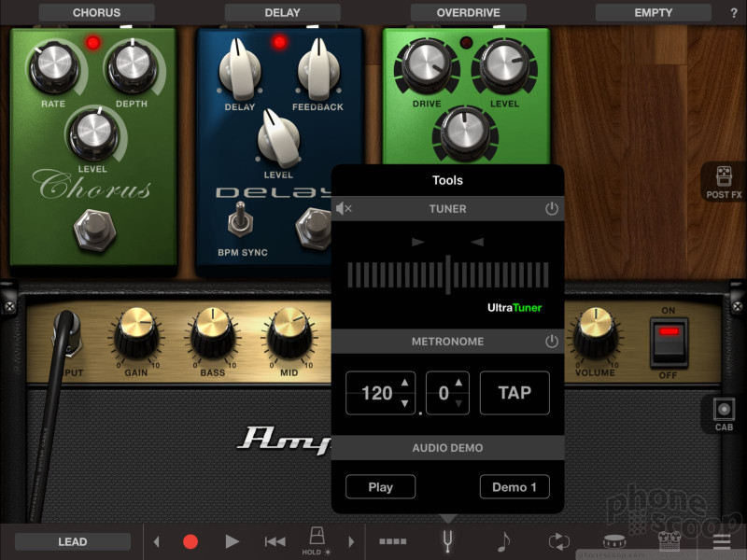Open the POST FX pedal panel

pyautogui.click(x=724, y=182)
